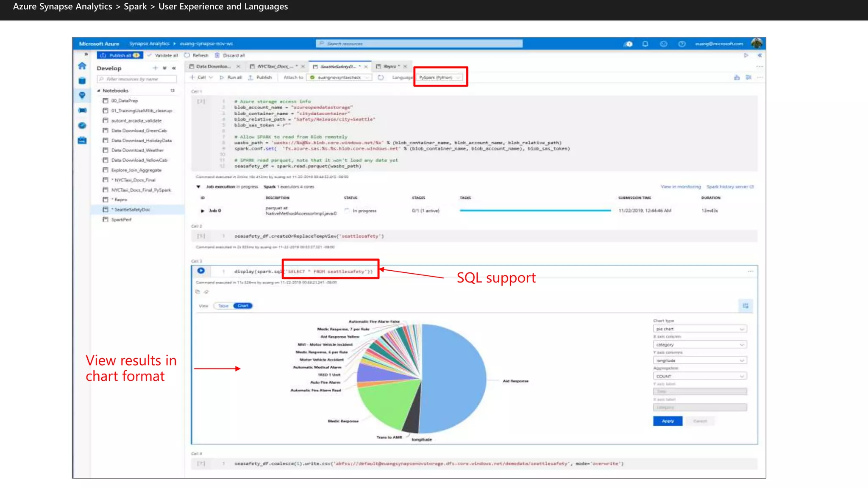Open the automl_arcadia_validate notebook
Screen dimensions: 868x488
click(136, 121)
